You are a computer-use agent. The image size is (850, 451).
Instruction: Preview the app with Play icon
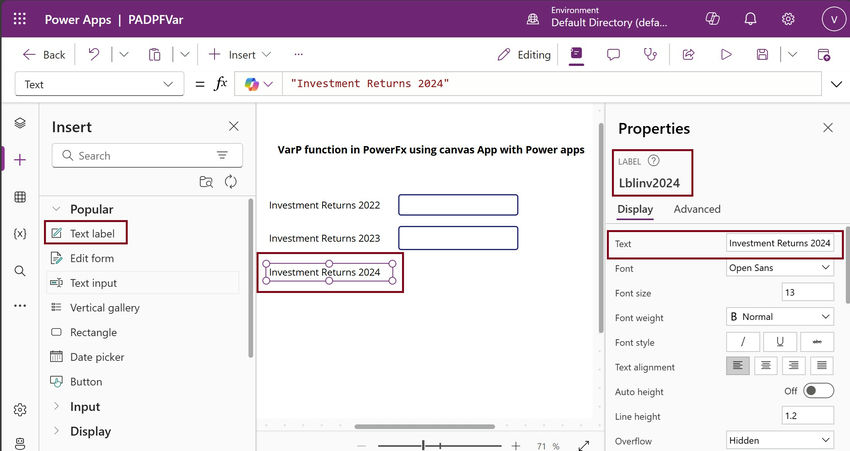coord(726,54)
